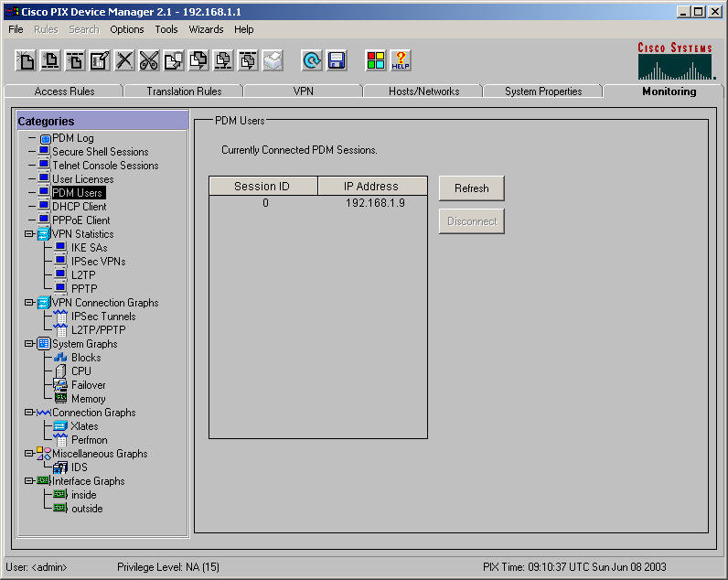Click the Paste Rule Before icon
The width and height of the screenshot is (728, 580).
pos(223,60)
